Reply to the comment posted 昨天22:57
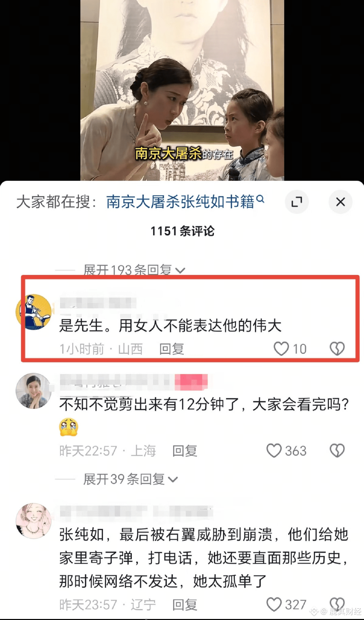364x620 pixels. (185, 451)
